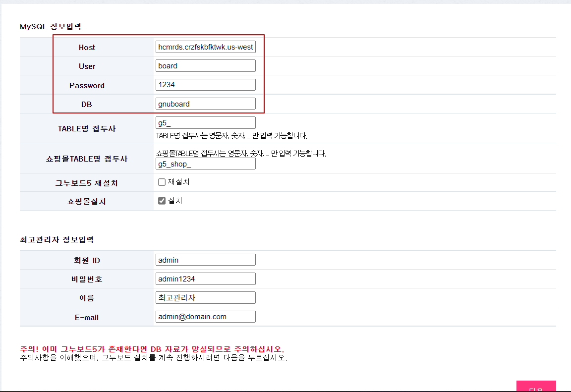
Task: Click the User row label
Action: tap(87, 66)
